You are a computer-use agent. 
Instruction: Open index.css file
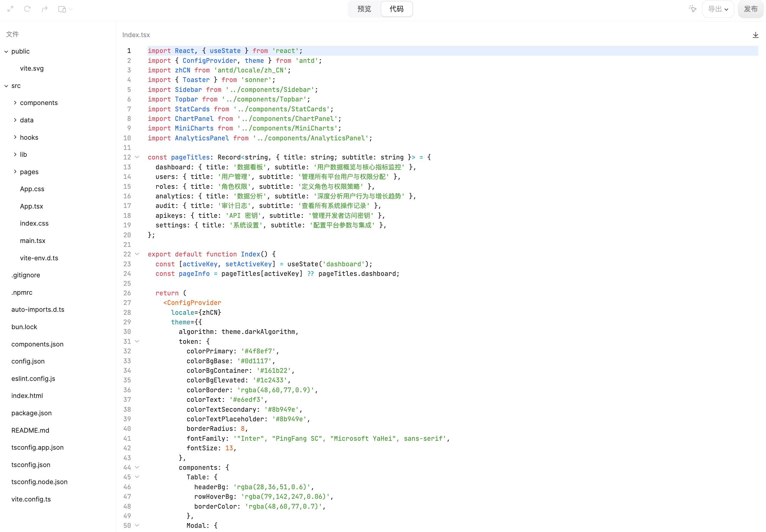click(x=34, y=223)
